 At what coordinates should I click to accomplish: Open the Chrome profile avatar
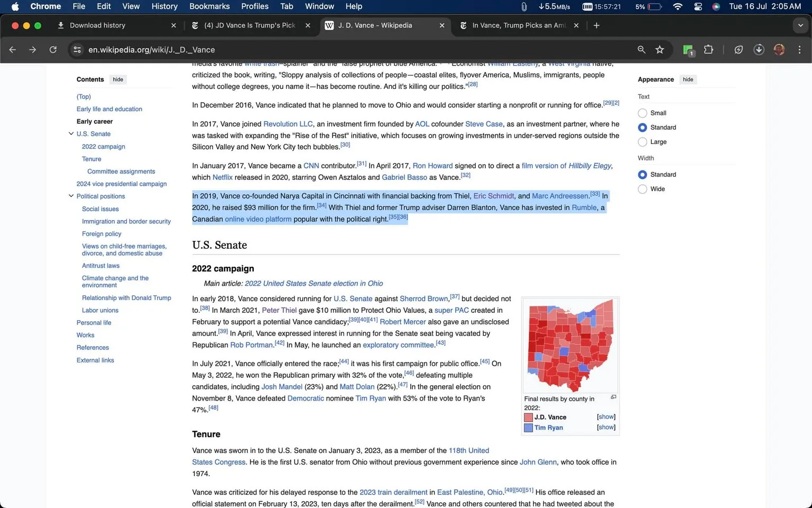click(x=779, y=49)
